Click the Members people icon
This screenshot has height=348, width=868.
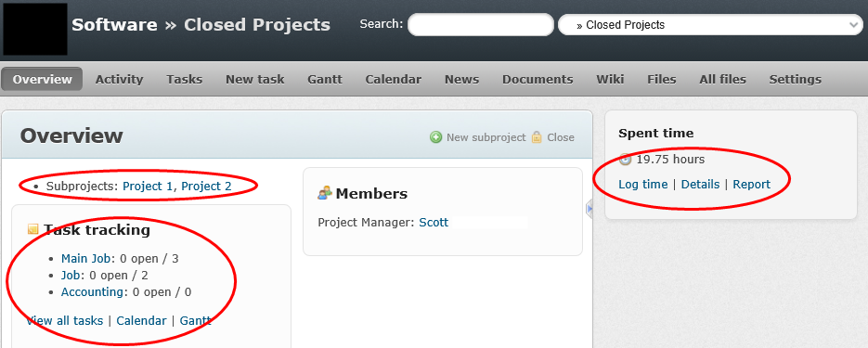[x=325, y=193]
